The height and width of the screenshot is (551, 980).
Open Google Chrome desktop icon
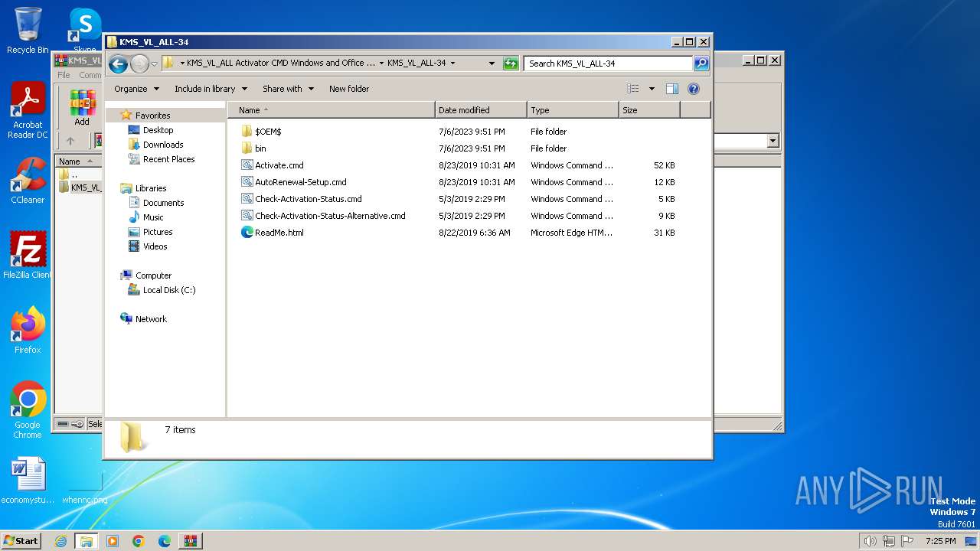[x=28, y=410]
